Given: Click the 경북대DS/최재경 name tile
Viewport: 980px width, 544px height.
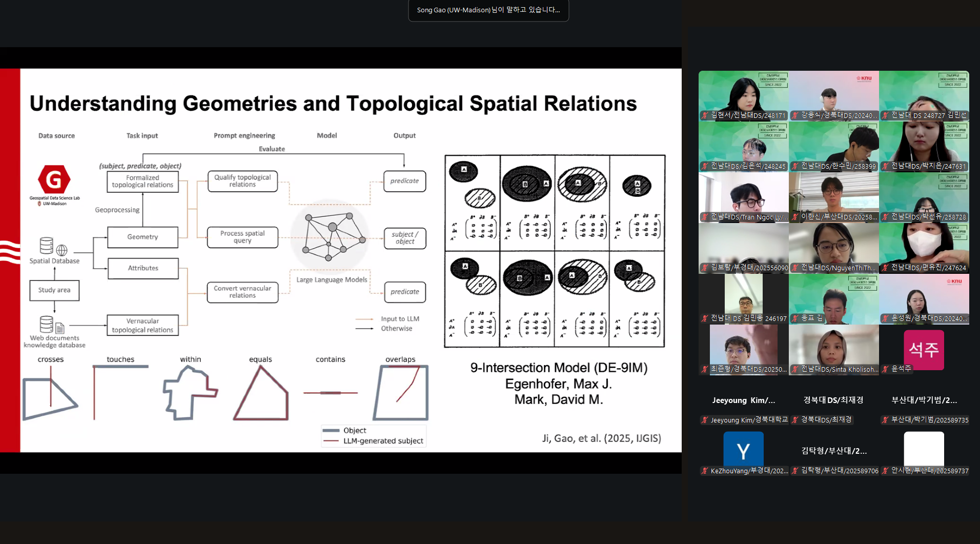Looking at the screenshot, I should point(833,400).
